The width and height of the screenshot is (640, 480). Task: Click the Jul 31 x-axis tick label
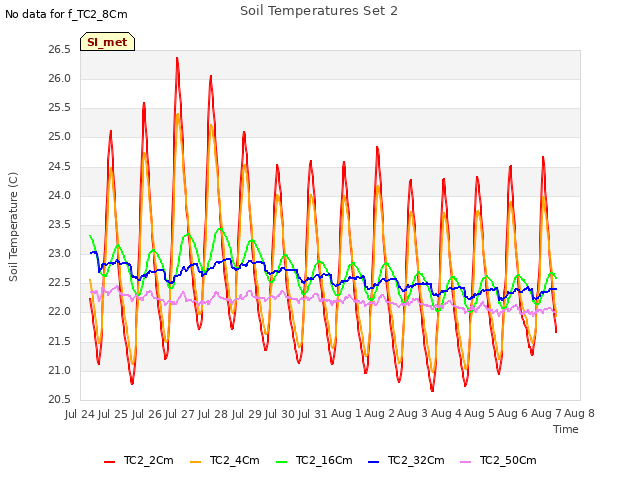tap(313, 414)
